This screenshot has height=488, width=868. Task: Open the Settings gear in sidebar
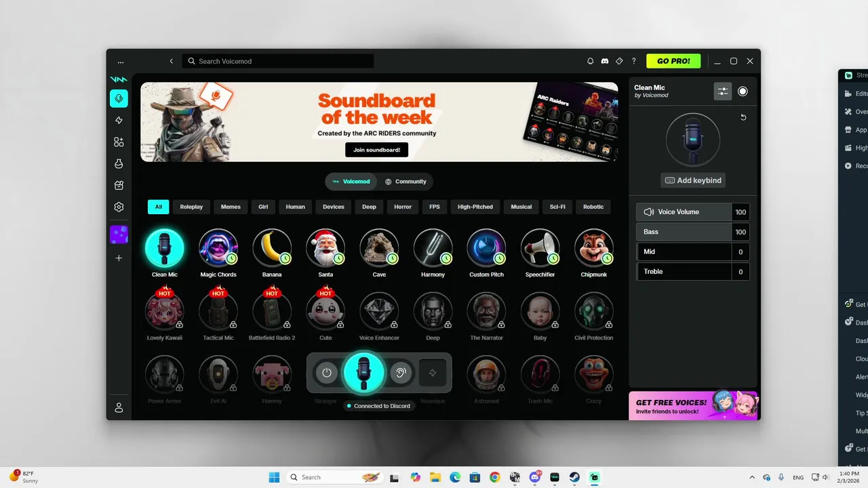[x=119, y=207]
